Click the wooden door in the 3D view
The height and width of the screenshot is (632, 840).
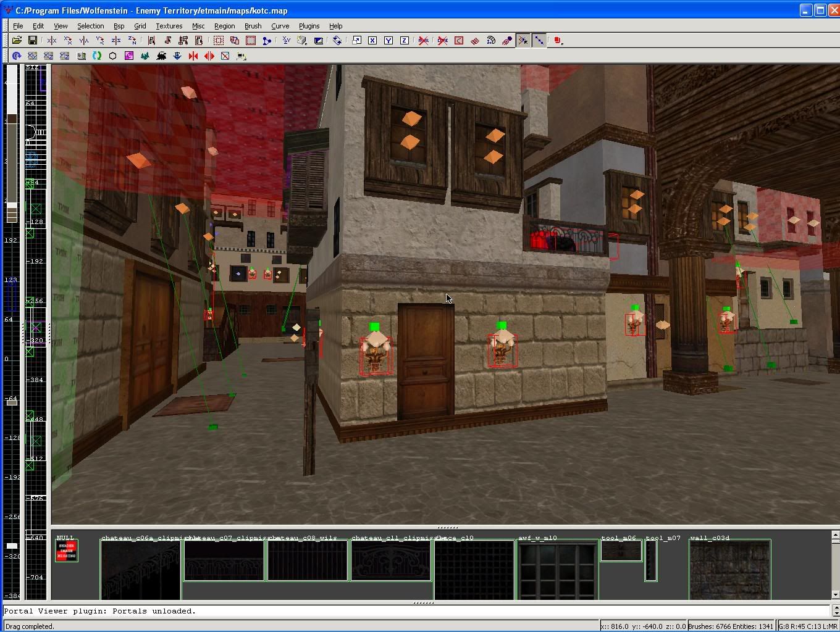tap(426, 360)
